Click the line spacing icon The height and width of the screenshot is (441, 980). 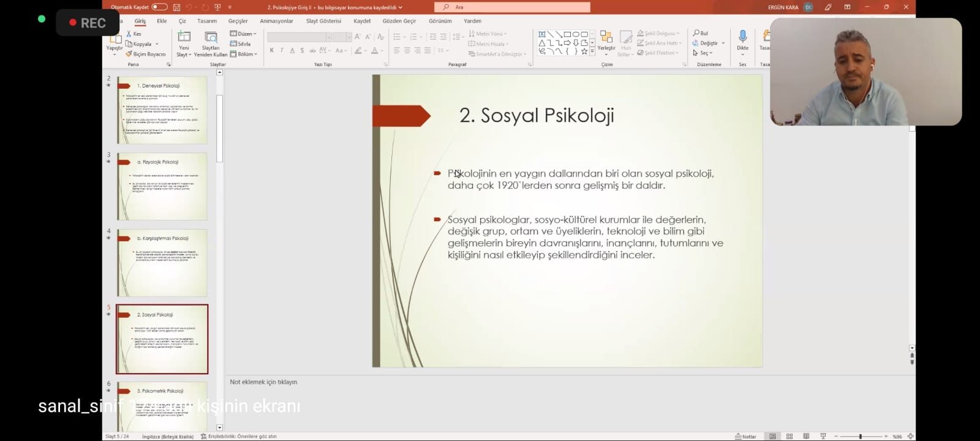tap(456, 37)
